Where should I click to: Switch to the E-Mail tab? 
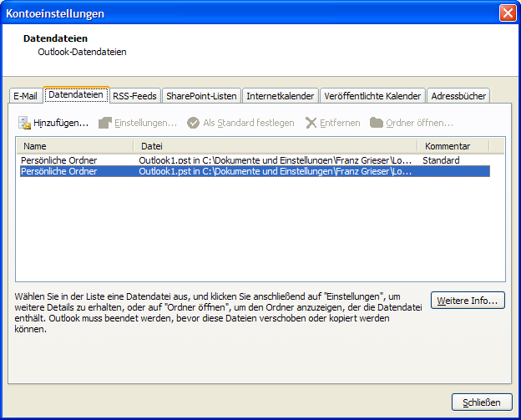click(x=26, y=96)
